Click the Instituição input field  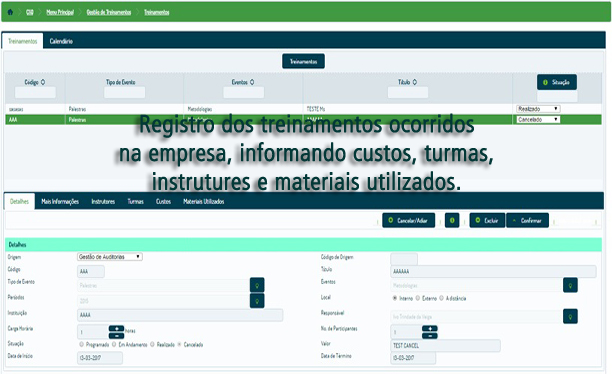180,315
